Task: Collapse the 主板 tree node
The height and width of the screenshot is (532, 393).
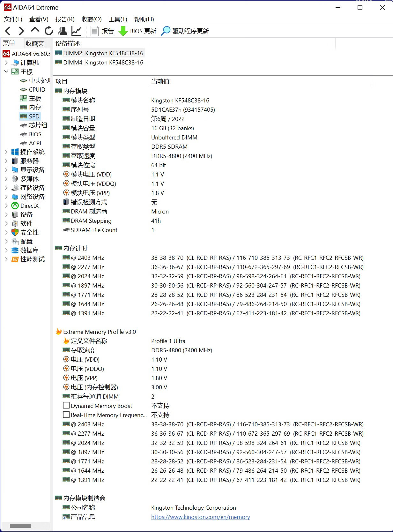Action: click(6, 71)
